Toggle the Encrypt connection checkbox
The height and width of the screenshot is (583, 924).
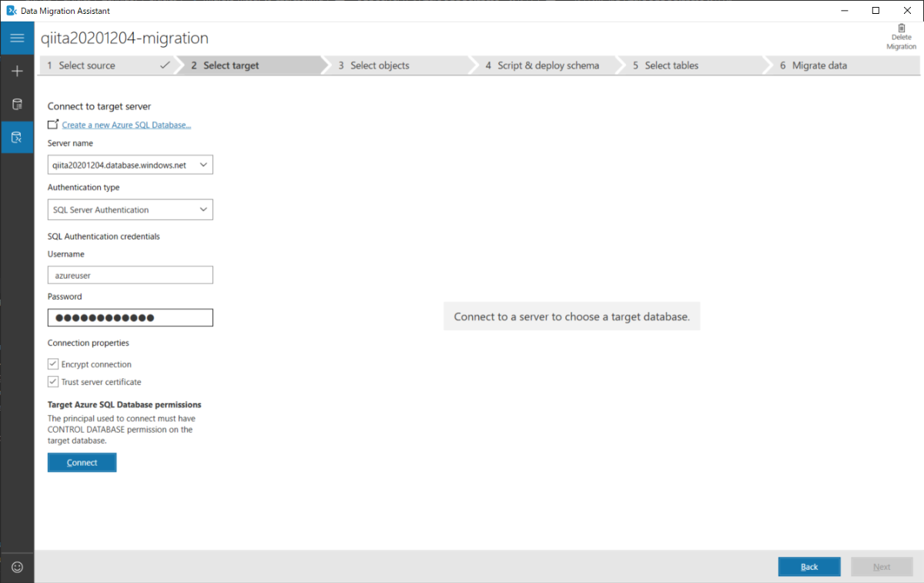pos(53,364)
